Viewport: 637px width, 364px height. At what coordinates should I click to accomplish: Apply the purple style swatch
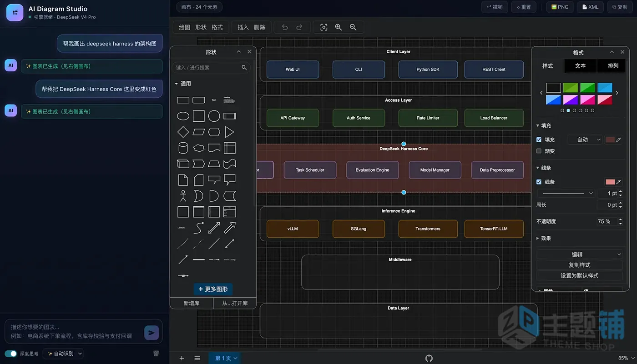tap(571, 100)
